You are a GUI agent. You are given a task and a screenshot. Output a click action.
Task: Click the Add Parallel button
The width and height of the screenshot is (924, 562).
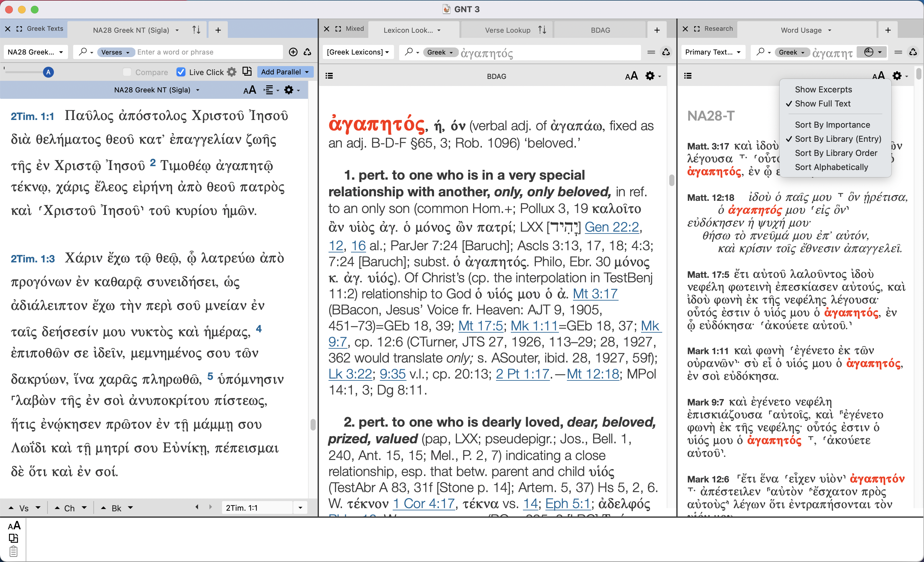point(285,72)
